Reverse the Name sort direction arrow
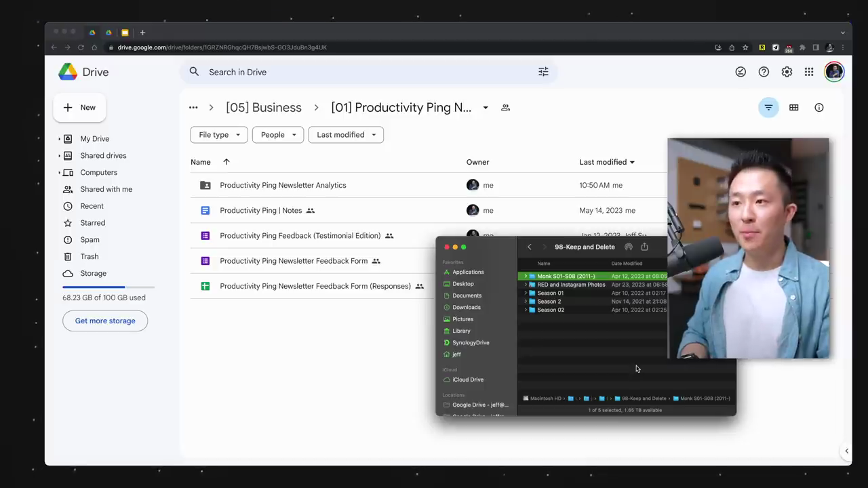The width and height of the screenshot is (868, 488). point(226,162)
